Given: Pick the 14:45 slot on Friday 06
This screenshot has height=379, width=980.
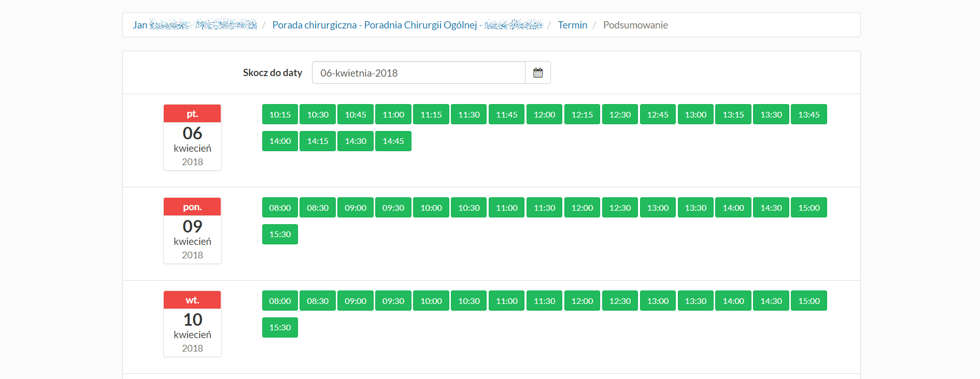Looking at the screenshot, I should coord(393,141).
